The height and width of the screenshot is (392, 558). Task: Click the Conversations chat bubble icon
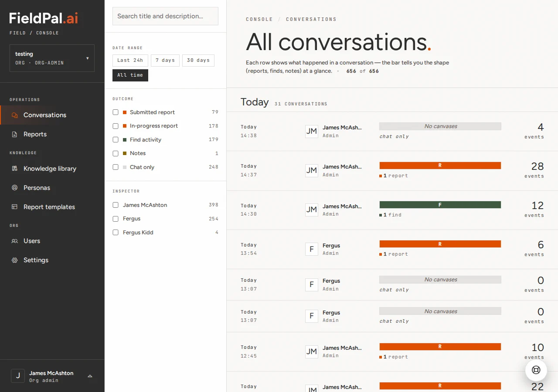[x=15, y=115]
